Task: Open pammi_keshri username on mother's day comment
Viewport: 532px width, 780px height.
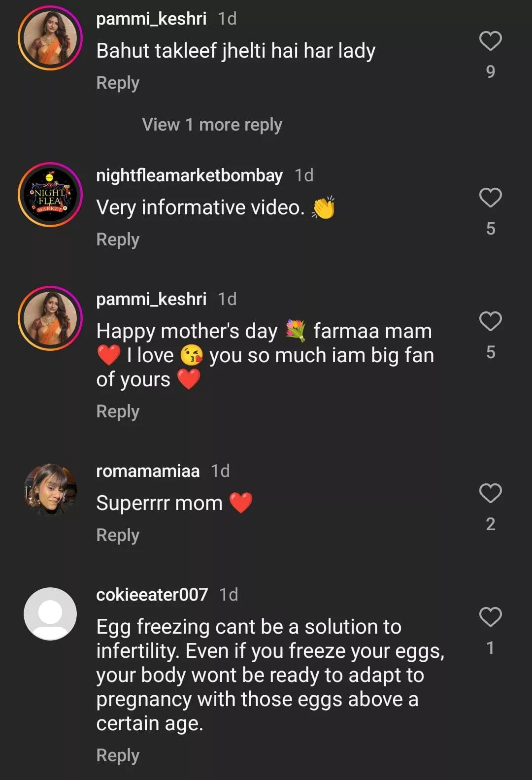Action: pyautogui.click(x=151, y=299)
